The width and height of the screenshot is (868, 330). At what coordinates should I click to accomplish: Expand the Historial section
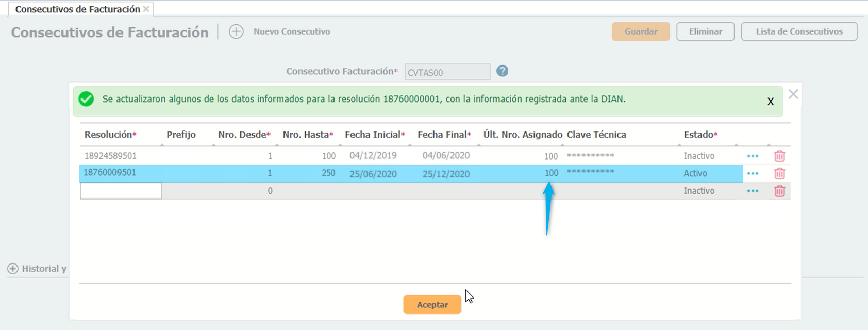(x=13, y=269)
